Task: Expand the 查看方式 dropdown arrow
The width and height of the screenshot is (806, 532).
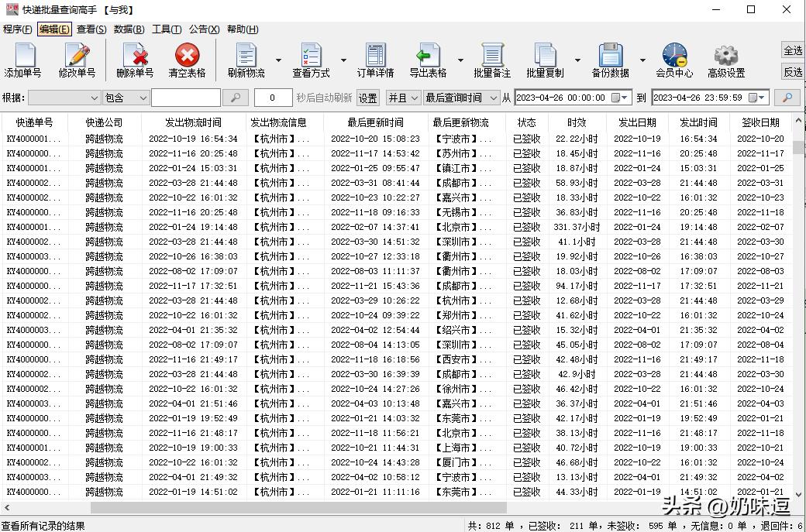Action: [343, 60]
